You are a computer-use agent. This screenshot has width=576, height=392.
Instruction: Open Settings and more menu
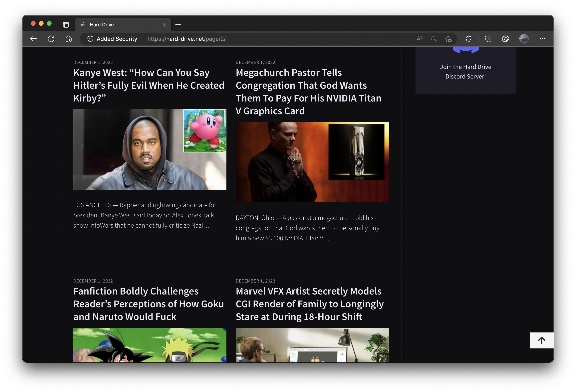(x=542, y=39)
